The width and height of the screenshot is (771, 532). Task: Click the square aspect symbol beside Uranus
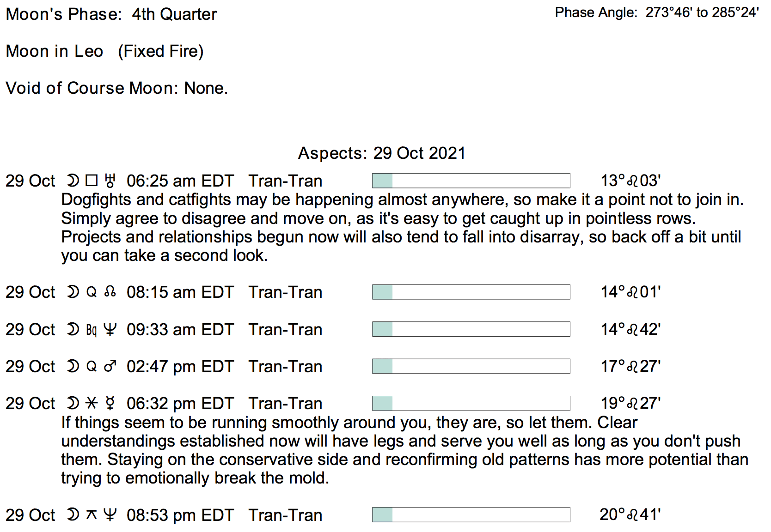[x=92, y=181]
